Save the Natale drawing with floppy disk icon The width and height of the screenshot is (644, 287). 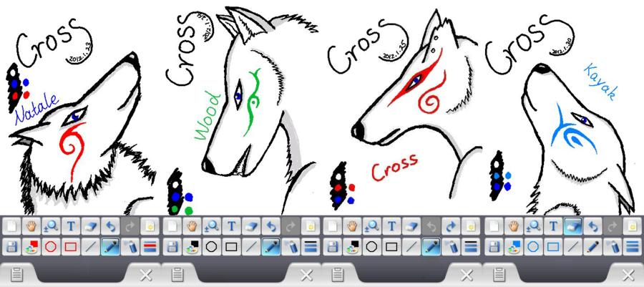pyautogui.click(x=11, y=247)
